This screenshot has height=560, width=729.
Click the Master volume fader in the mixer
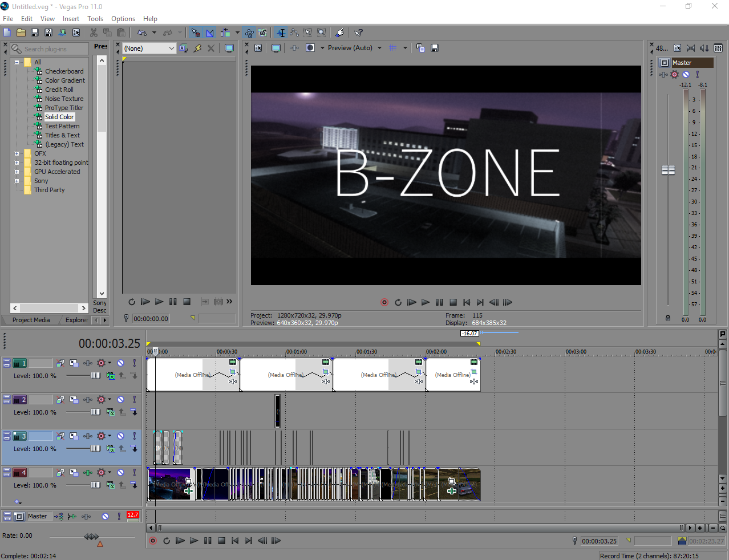point(668,170)
